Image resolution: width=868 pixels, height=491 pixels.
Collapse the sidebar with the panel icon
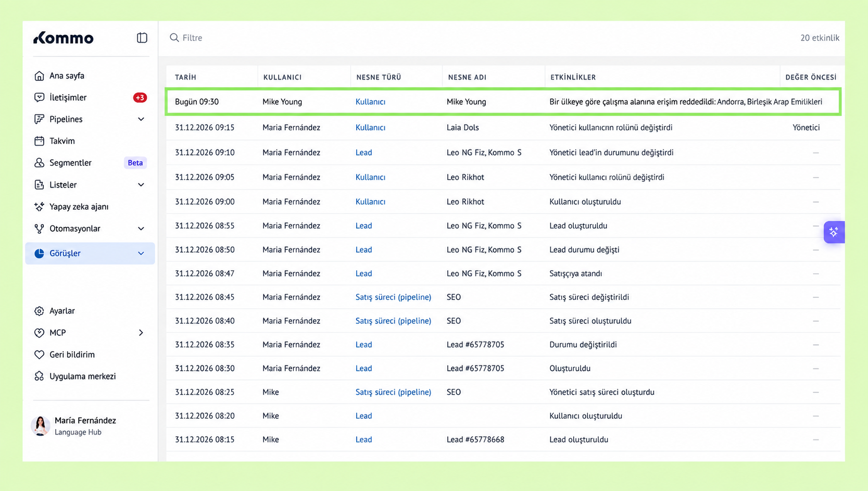pyautogui.click(x=142, y=37)
